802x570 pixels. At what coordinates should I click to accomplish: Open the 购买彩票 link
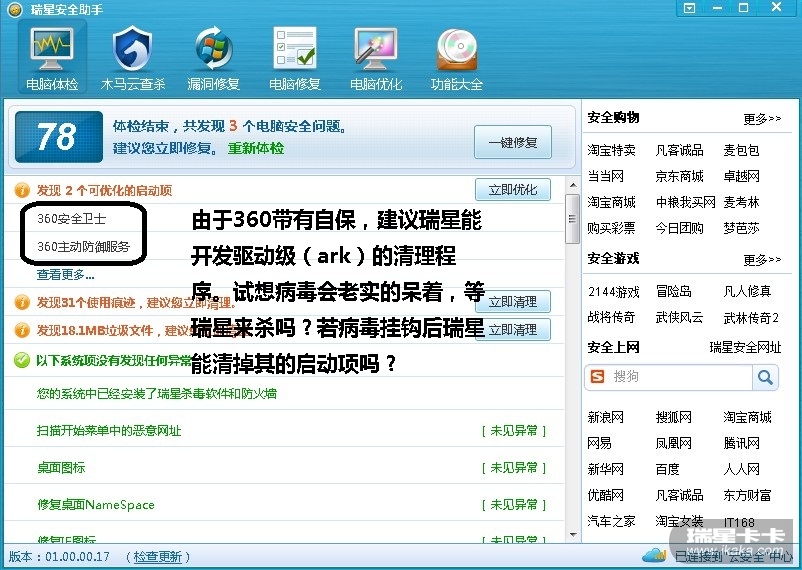point(611,228)
